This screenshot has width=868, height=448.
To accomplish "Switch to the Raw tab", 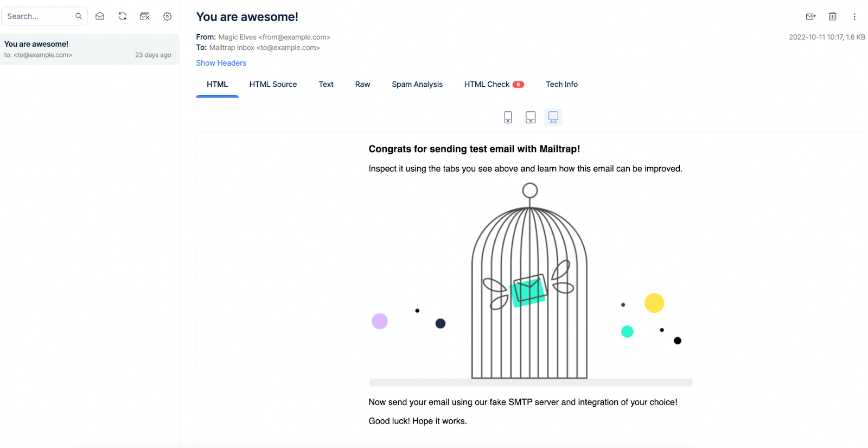I will pyautogui.click(x=362, y=84).
